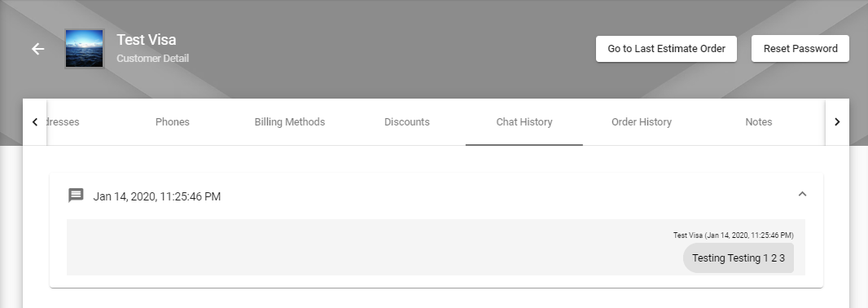
Task: Open the Phones tab
Action: click(x=172, y=122)
